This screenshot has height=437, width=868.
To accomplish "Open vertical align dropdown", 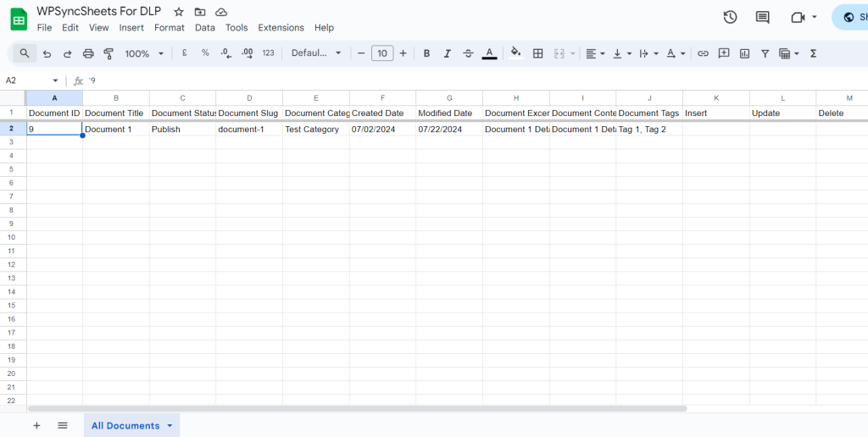I will [x=622, y=53].
